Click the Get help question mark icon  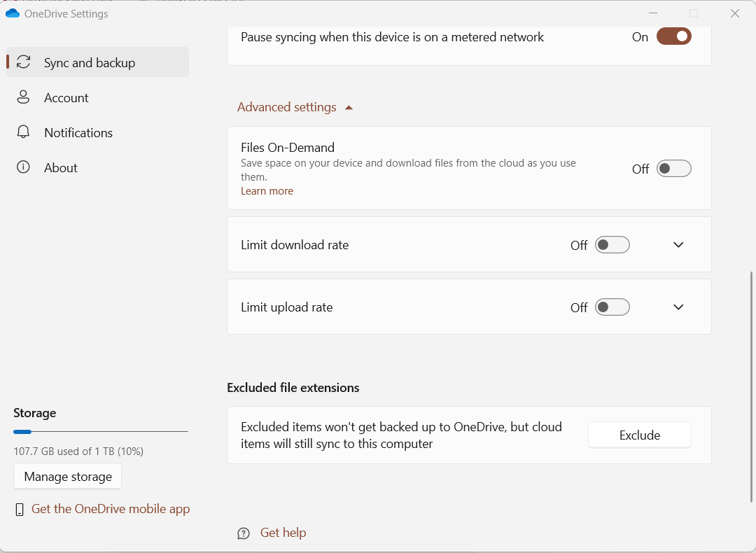pos(244,533)
